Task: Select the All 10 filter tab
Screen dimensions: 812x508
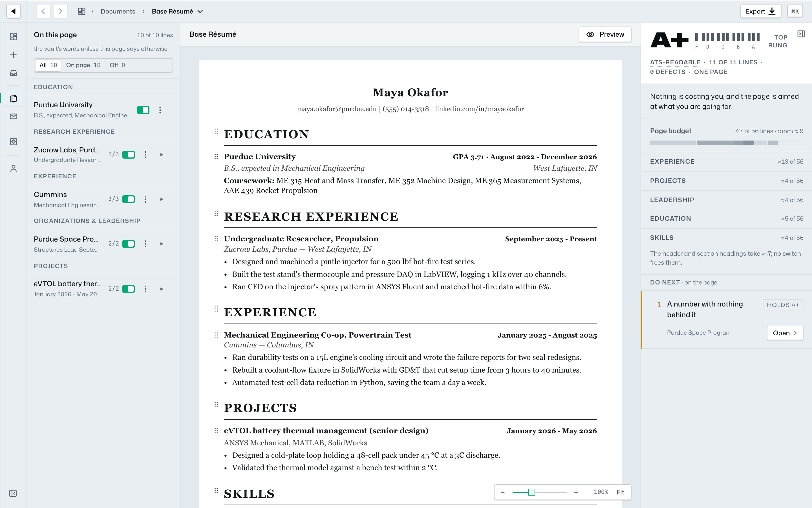Action: pos(48,65)
